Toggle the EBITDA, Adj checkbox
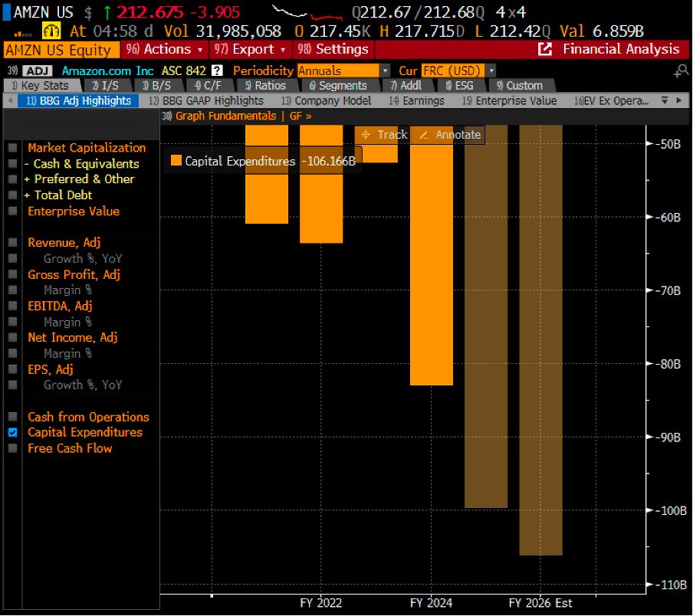 13,306
